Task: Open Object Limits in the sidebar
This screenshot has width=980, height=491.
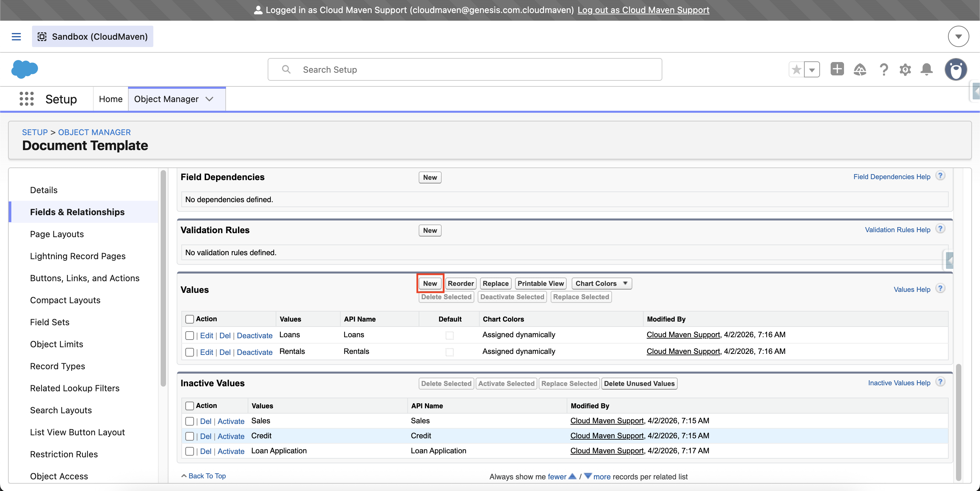Action: click(x=57, y=344)
